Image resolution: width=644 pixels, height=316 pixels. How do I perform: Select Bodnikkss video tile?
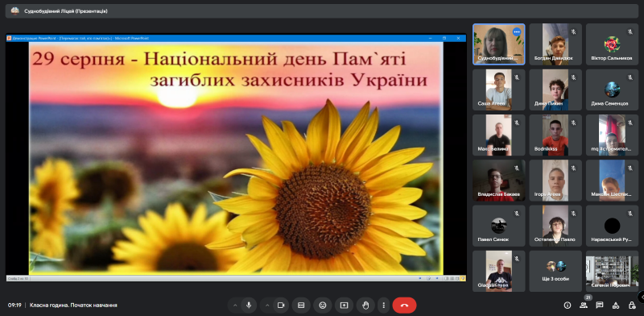pos(555,135)
